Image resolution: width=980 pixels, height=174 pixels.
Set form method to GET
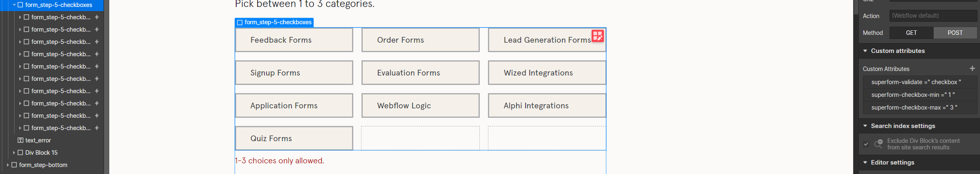point(911,33)
